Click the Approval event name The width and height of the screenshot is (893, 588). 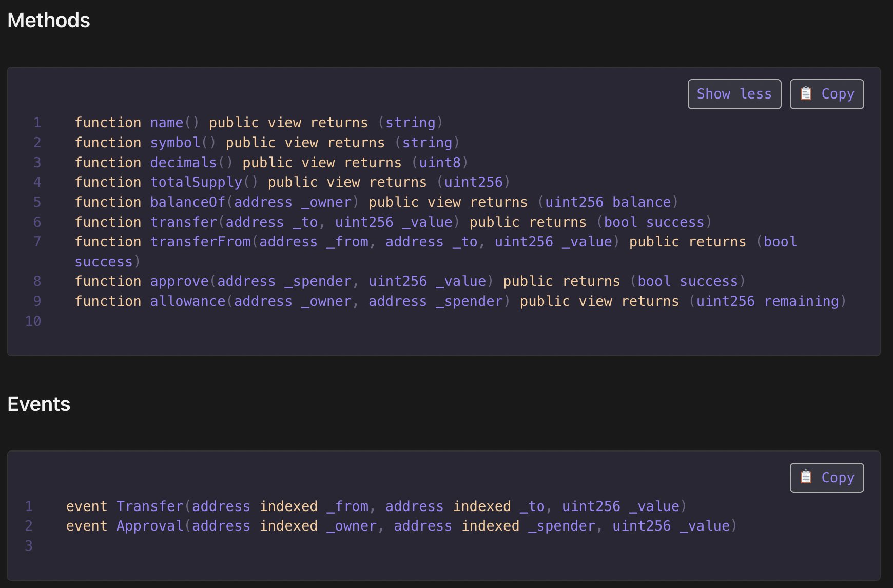pos(149,526)
